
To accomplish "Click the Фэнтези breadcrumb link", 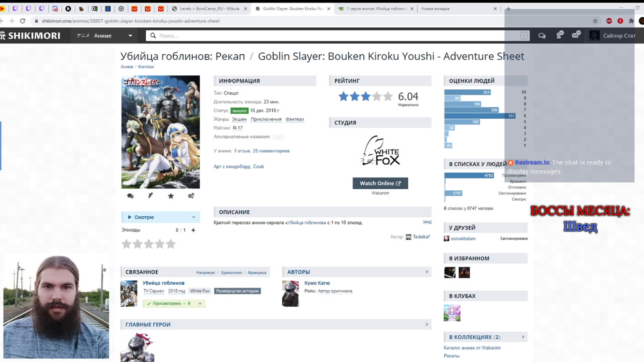I will (x=146, y=67).
